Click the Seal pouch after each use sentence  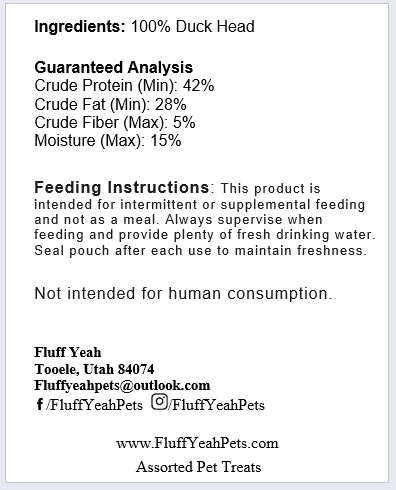201,250
